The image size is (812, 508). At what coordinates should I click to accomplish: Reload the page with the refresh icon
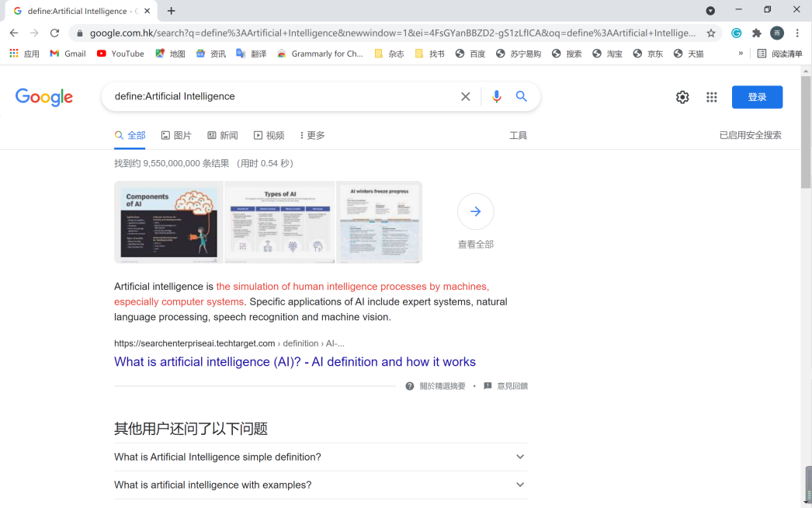[x=54, y=33]
